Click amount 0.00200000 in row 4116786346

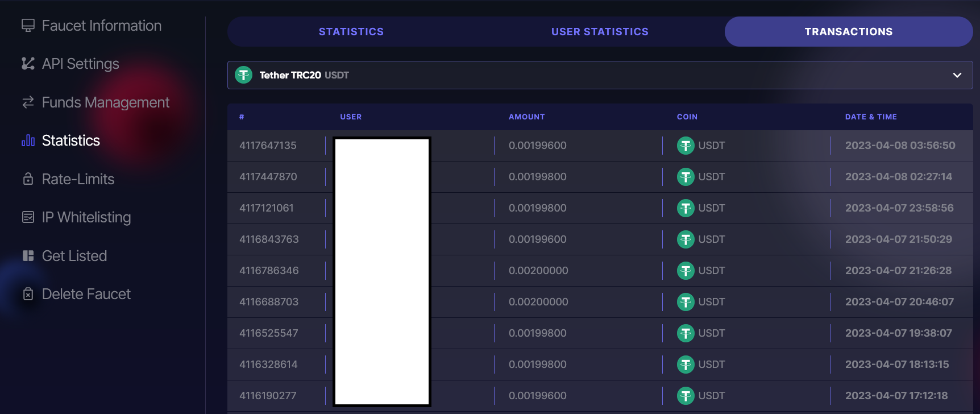coord(538,271)
